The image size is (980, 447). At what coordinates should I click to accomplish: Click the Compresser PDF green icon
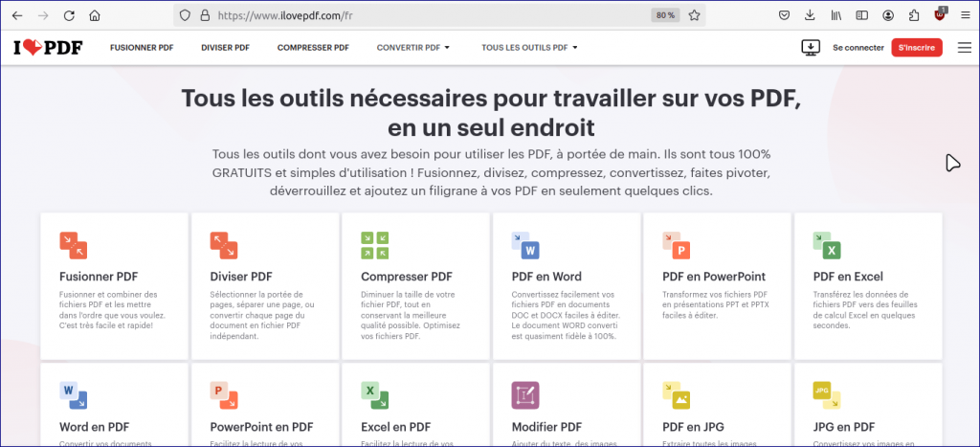click(x=374, y=245)
